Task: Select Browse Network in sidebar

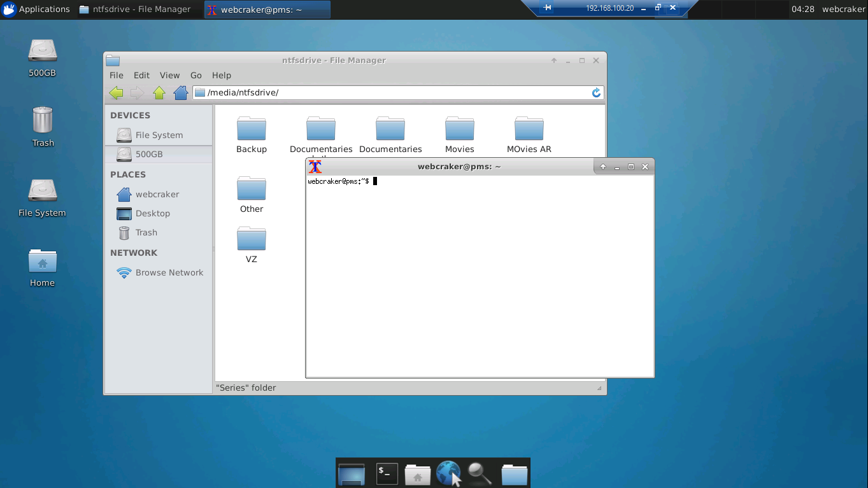Action: coord(169,272)
